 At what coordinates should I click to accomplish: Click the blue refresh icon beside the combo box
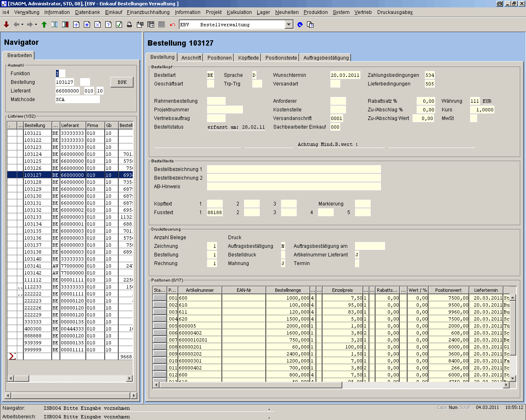(300, 25)
